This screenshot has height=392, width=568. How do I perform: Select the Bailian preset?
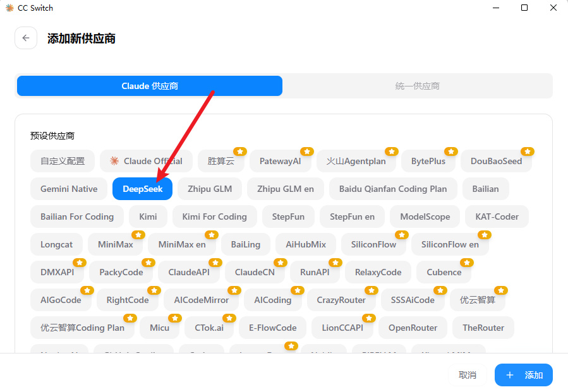point(485,189)
